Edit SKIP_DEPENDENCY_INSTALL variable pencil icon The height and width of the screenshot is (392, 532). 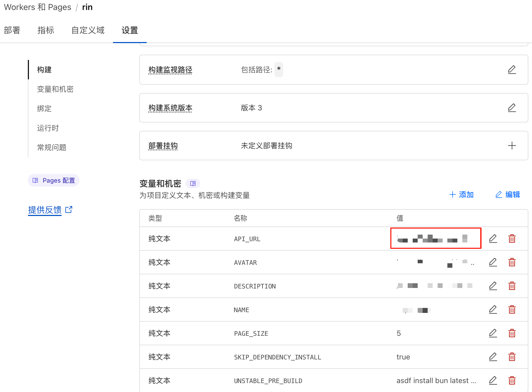click(493, 357)
